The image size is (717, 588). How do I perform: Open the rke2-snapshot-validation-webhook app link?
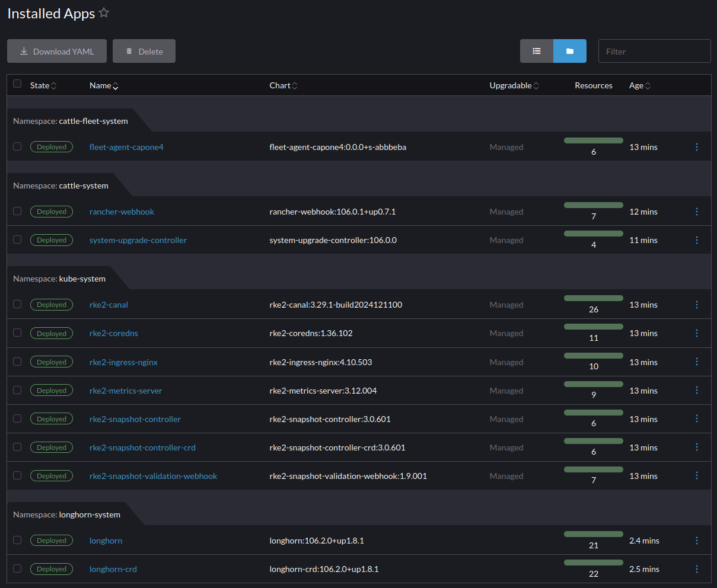[x=154, y=476]
